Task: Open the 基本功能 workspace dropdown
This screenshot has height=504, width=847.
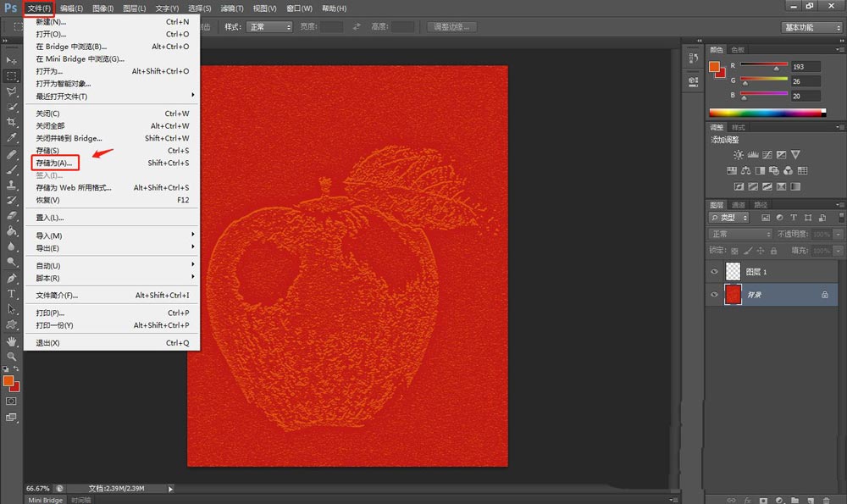Action: 811,27
